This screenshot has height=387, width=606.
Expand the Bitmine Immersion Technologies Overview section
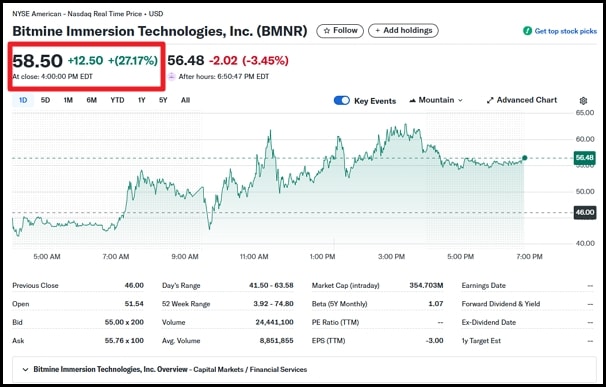pos(25,370)
